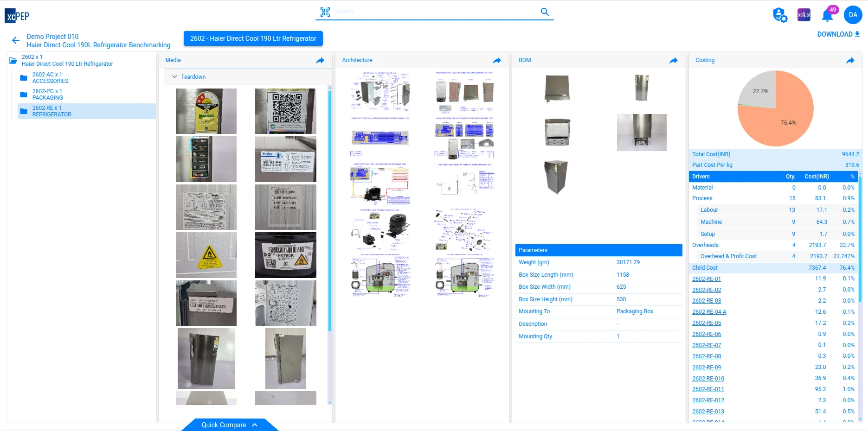
Task: Select the 2602-PG Packaging folder
Action: tap(47, 95)
